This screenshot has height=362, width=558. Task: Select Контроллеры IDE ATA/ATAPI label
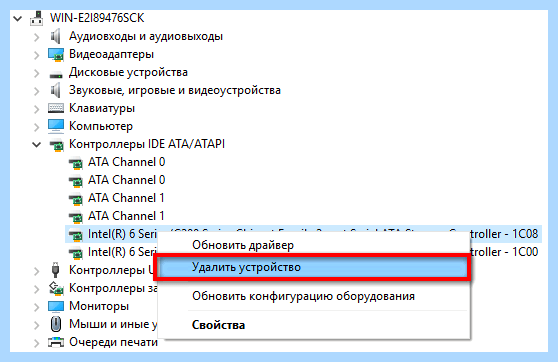pyautogui.click(x=147, y=144)
